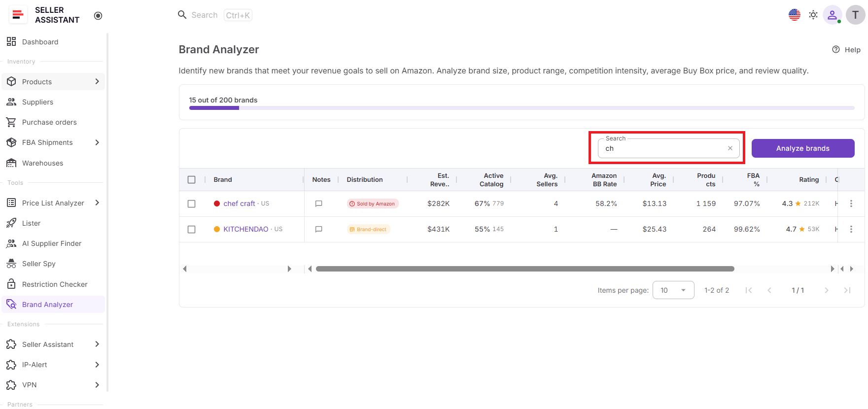Click the FBA Shipments package icon

11,142
